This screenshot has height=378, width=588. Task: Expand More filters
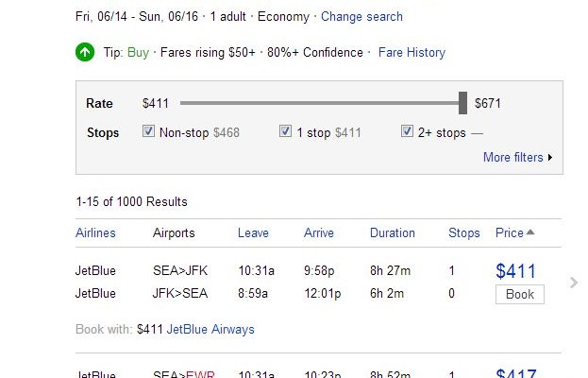click(x=517, y=158)
